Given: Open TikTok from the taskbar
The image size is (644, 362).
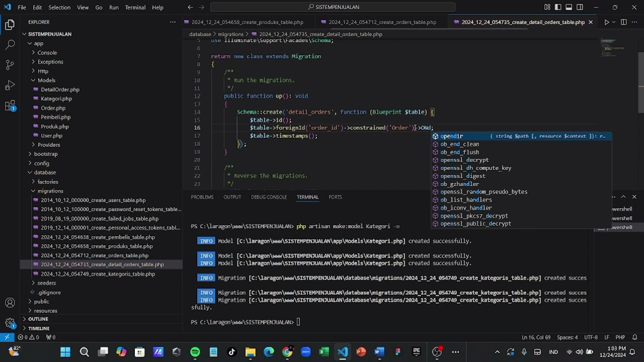Looking at the screenshot, I should tap(232, 352).
